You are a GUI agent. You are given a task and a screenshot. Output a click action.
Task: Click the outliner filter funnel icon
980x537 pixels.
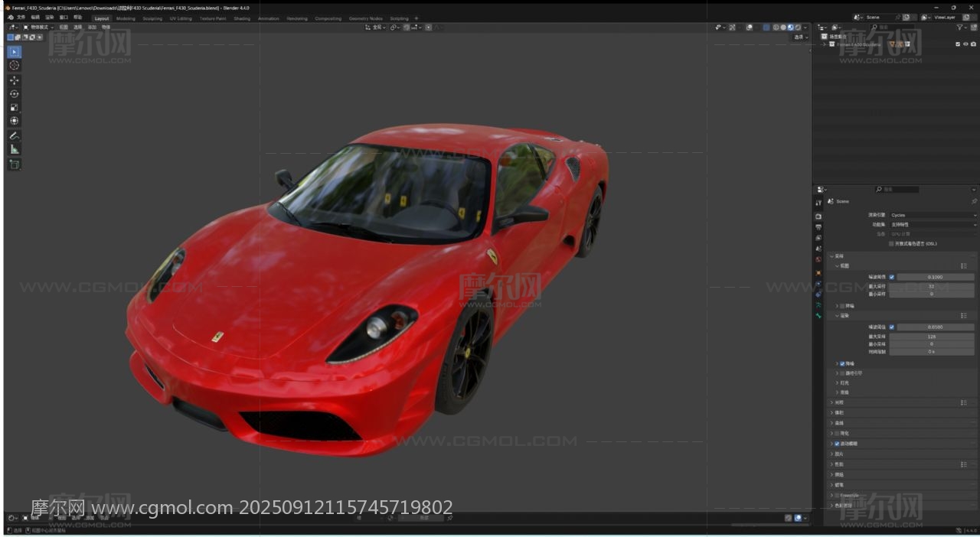[x=961, y=28]
